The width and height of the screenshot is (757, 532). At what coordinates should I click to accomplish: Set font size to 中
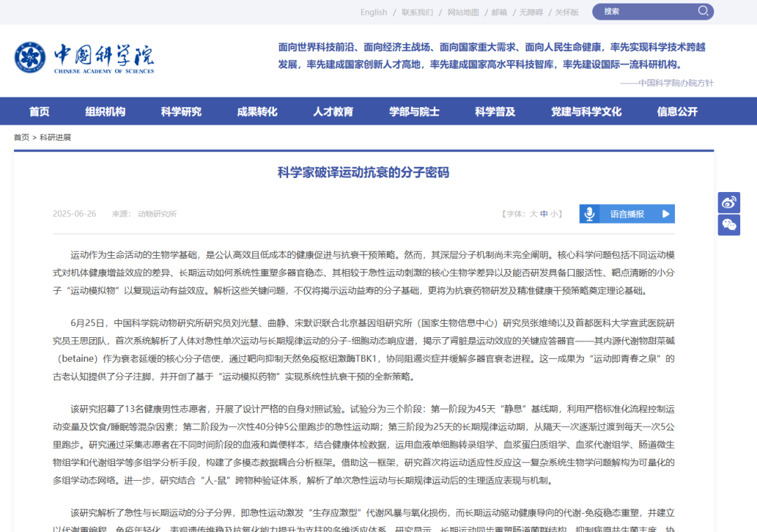544,214
